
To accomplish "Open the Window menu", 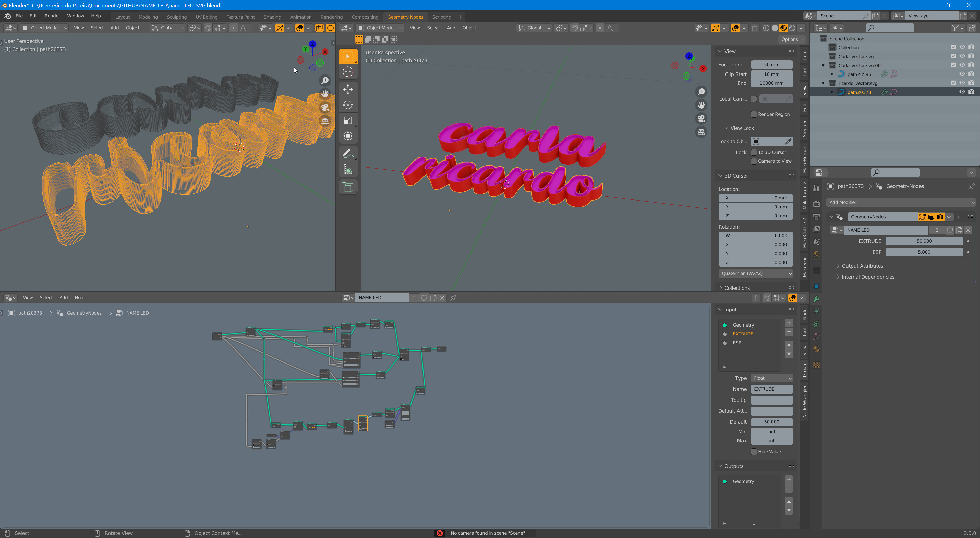I will [x=75, y=16].
